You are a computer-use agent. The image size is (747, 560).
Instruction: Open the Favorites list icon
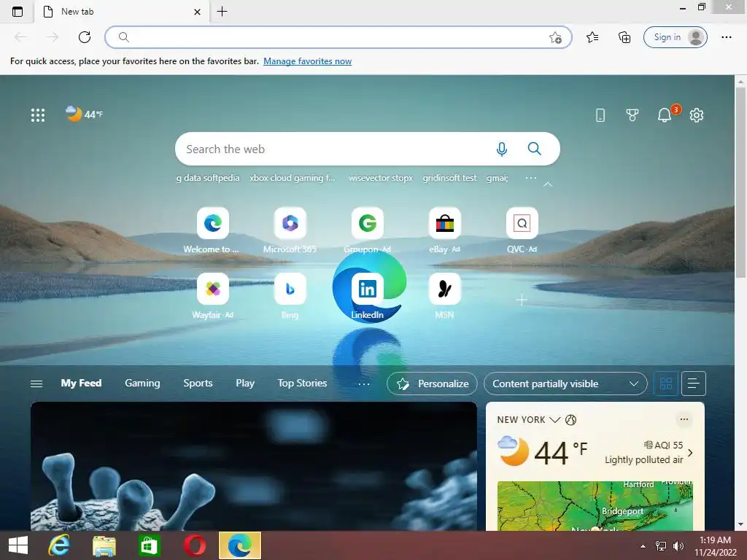(592, 37)
